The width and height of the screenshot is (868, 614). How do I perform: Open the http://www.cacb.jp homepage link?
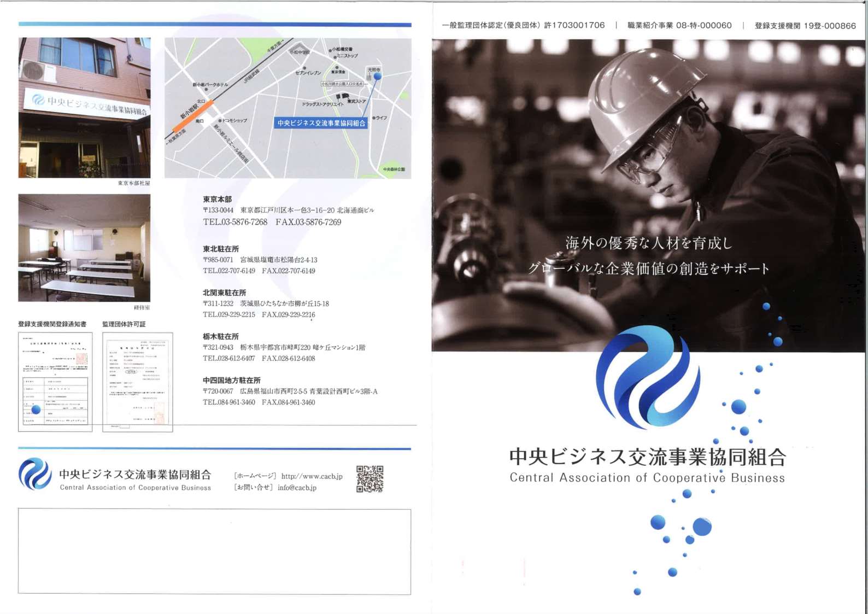coord(312,476)
